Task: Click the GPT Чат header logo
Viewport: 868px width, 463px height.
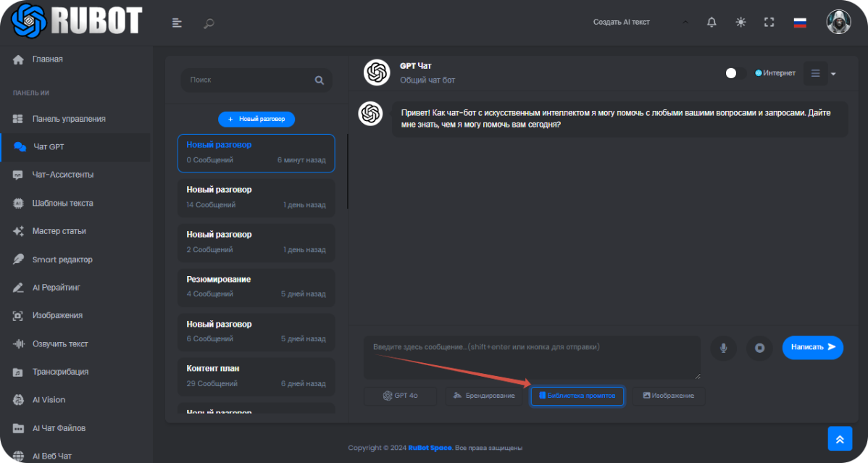Action: click(x=377, y=72)
